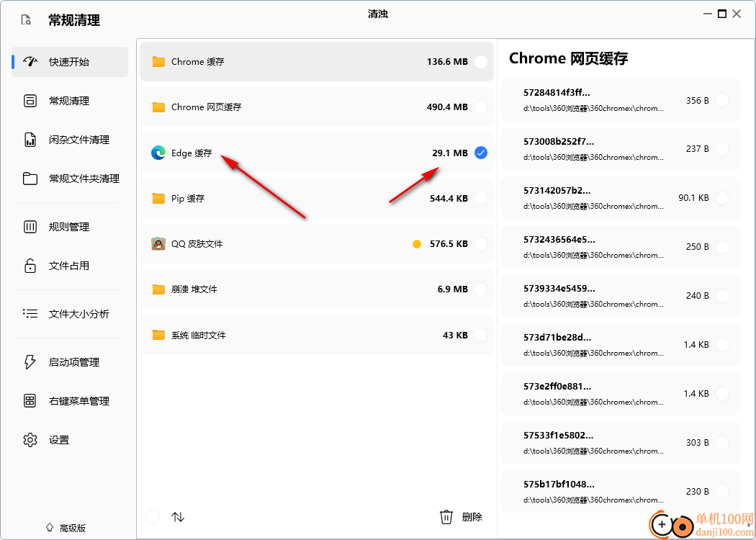Click the 高级版 upgrade link

(66, 528)
